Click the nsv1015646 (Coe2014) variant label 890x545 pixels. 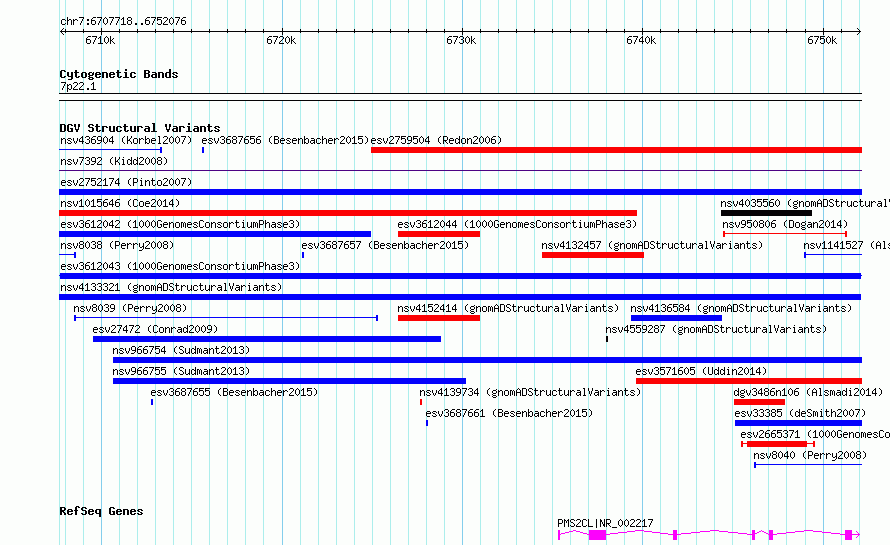coord(120,203)
